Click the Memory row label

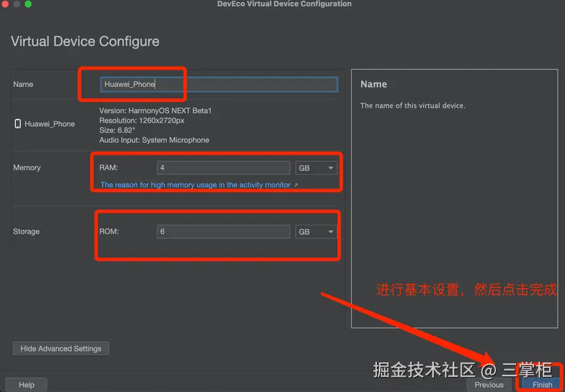27,167
